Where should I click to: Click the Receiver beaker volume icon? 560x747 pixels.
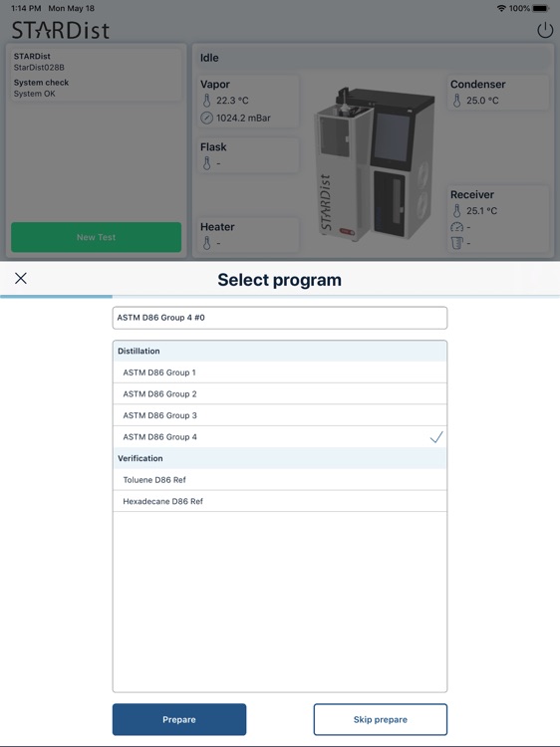tap(456, 243)
